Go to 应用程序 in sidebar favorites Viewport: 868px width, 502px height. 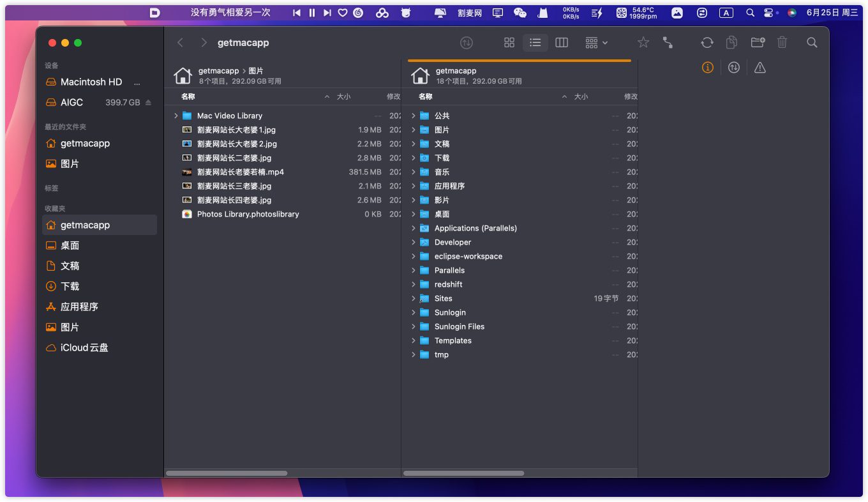coord(79,307)
